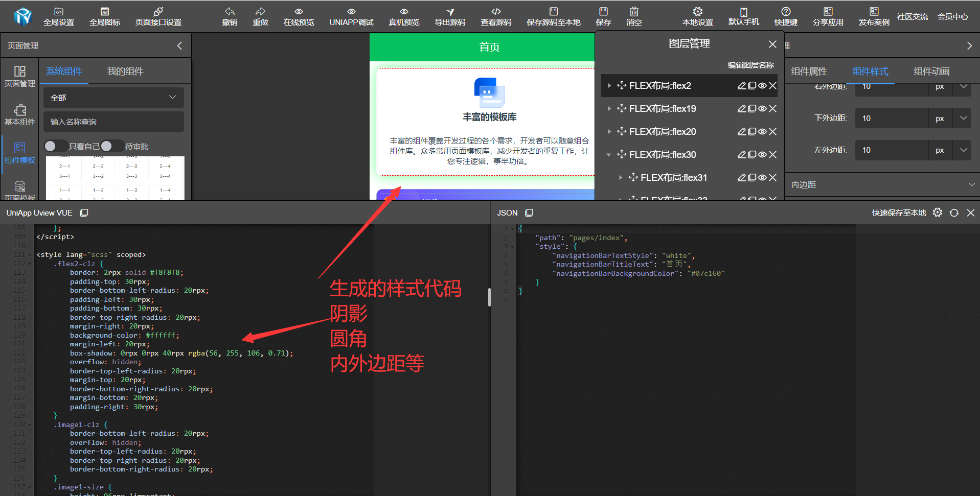
Task: Open 本地设置 local settings
Action: click(x=698, y=17)
